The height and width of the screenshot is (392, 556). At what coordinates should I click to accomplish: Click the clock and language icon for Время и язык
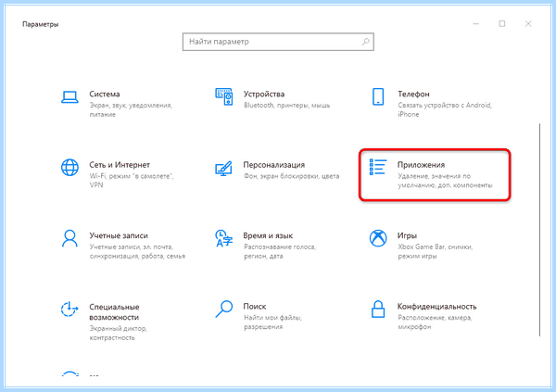223,238
